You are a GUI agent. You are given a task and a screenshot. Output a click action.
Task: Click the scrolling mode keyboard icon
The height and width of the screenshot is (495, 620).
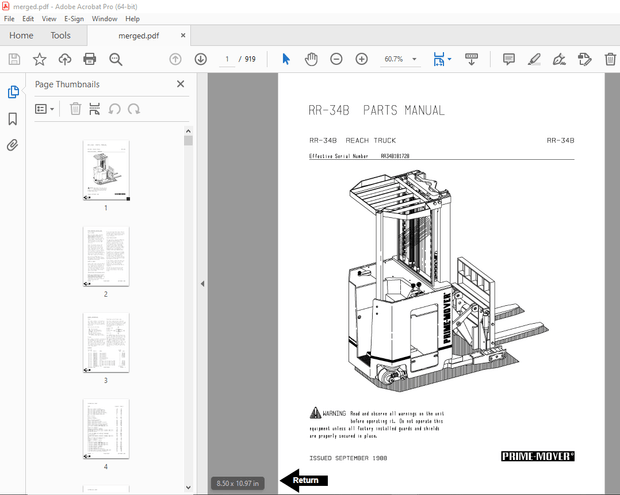[x=471, y=59]
